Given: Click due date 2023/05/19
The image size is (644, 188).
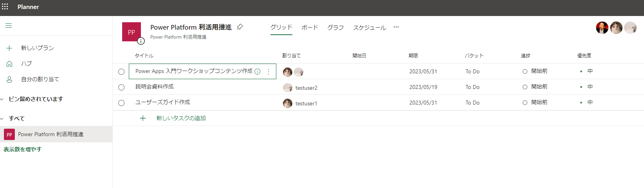Looking at the screenshot, I should click(x=423, y=87).
